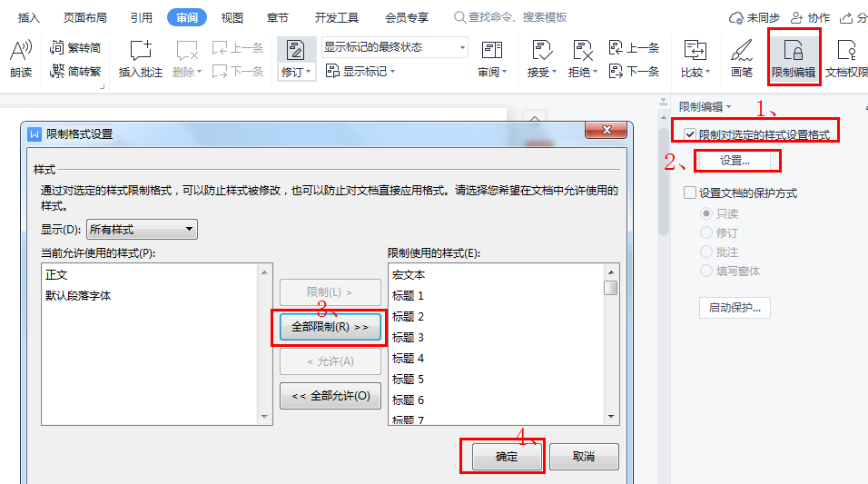
Task: Open 文档权限 document permission
Action: [846, 57]
